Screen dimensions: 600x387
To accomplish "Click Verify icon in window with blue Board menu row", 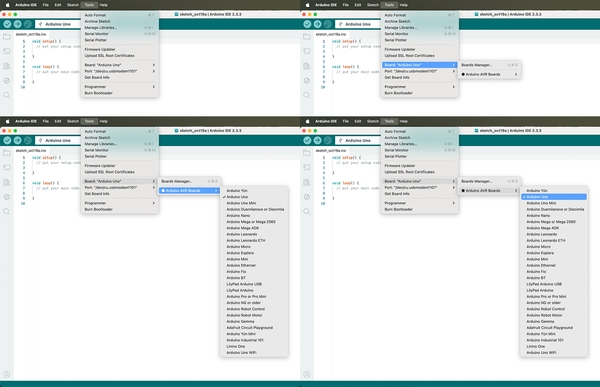I will [x=307, y=24].
